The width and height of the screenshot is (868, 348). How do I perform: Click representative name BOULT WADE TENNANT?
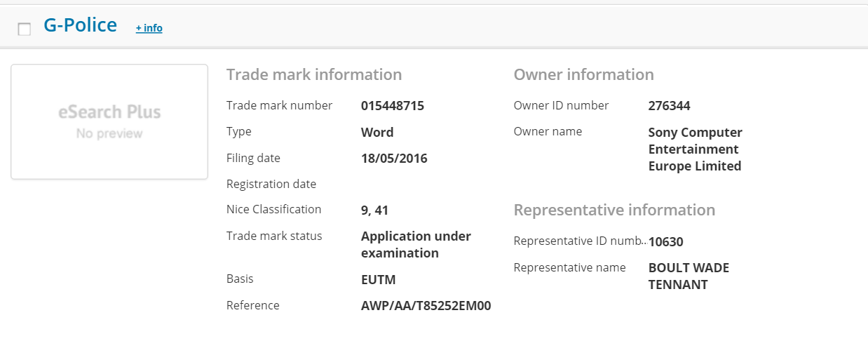coord(689,276)
